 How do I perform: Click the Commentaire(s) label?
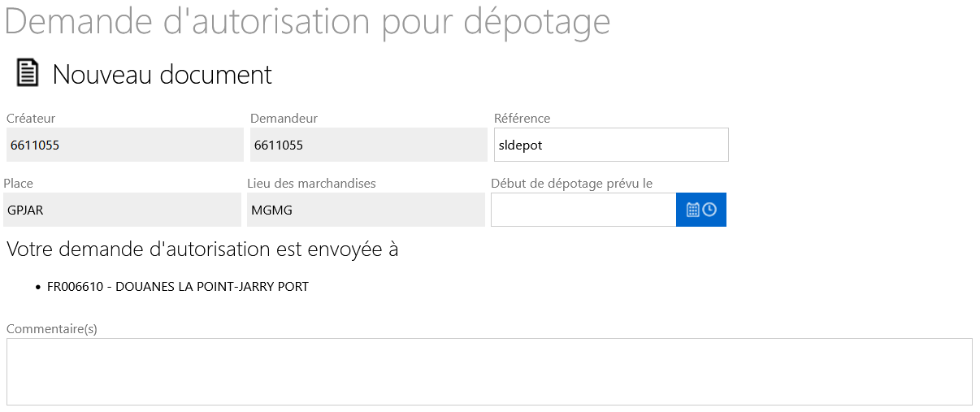pos(52,329)
